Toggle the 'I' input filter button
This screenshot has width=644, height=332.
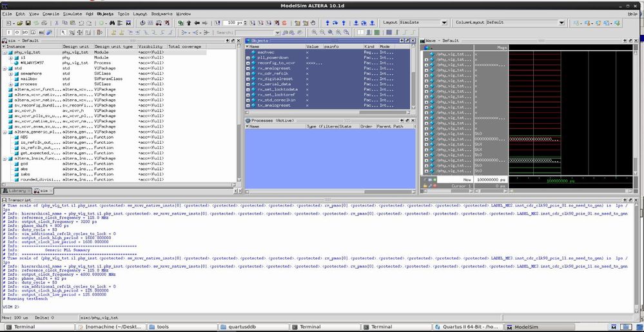tap(8, 32)
